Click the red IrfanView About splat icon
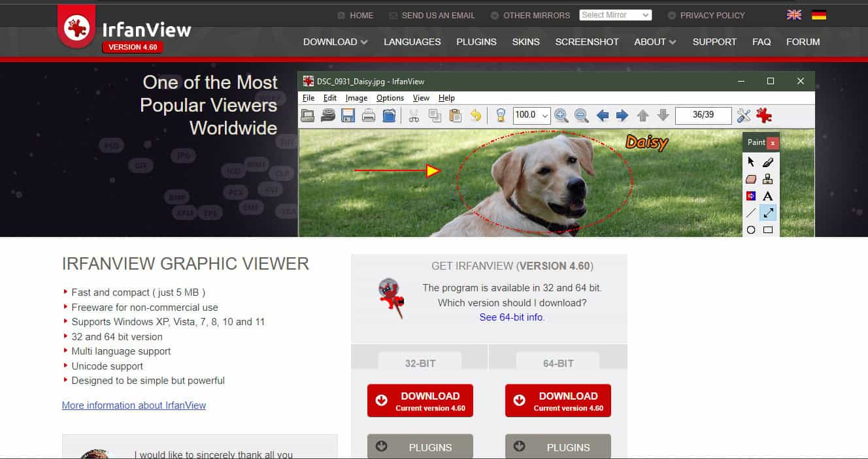 tap(764, 116)
